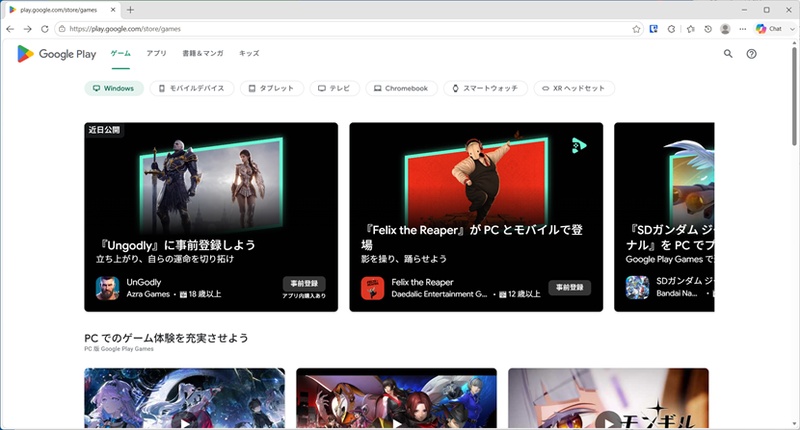This screenshot has width=800, height=430.
Task: Click the page vertical scrollbar
Action: 794,97
